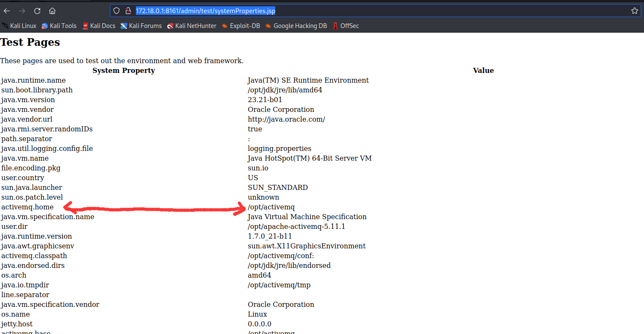Viewport: 644px width, 334px height.
Task: Click the sun.os.patch.level property
Action: coord(32,197)
